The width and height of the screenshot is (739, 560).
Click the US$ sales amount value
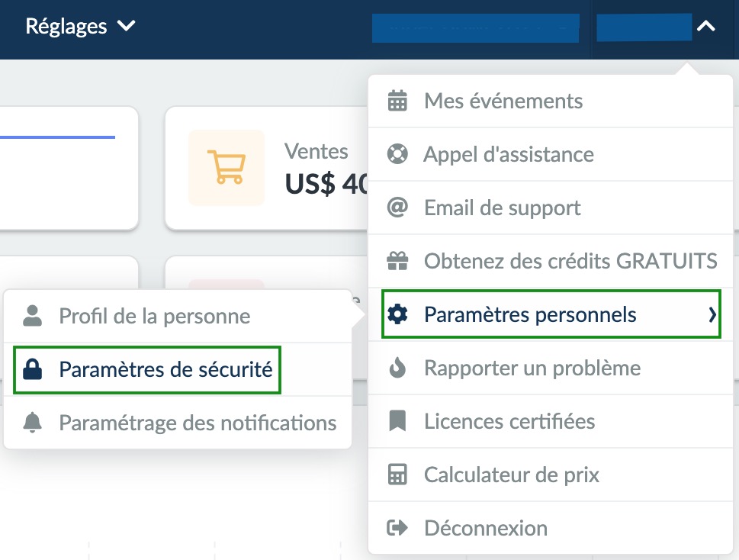pos(326,184)
